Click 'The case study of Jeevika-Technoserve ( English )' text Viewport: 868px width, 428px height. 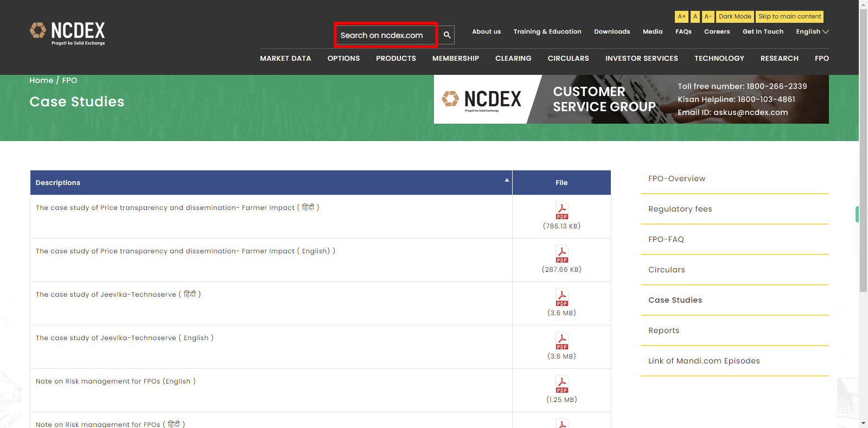[x=125, y=338]
